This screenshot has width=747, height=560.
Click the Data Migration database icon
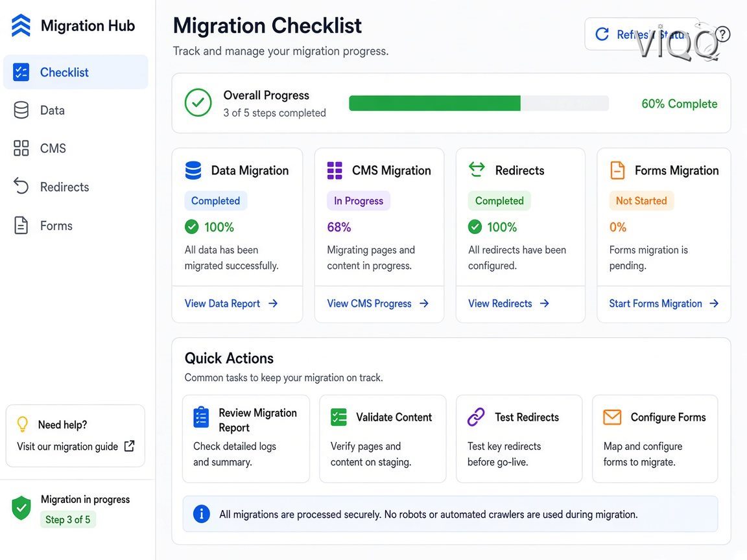[193, 170]
